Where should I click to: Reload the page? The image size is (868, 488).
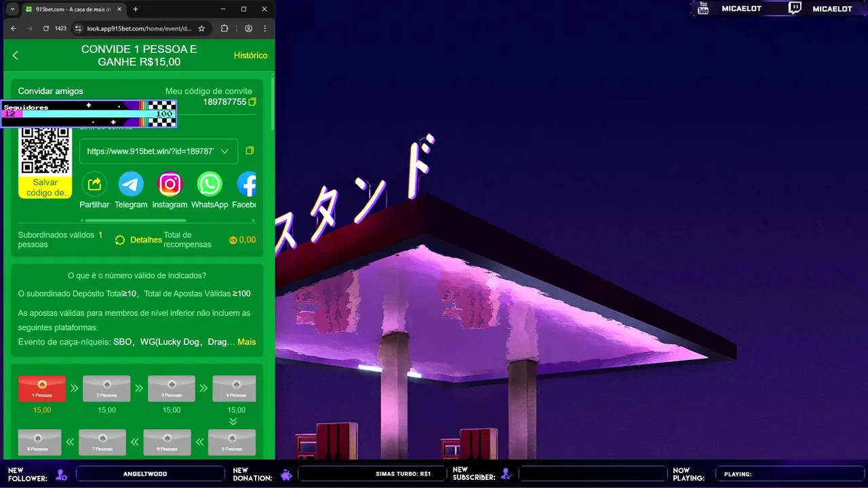click(46, 28)
